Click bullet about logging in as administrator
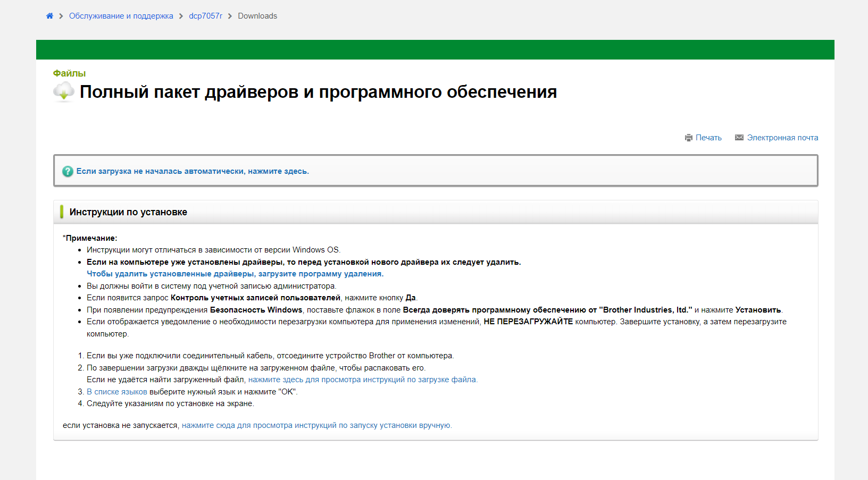Image resolution: width=868 pixels, height=480 pixels. (x=211, y=286)
